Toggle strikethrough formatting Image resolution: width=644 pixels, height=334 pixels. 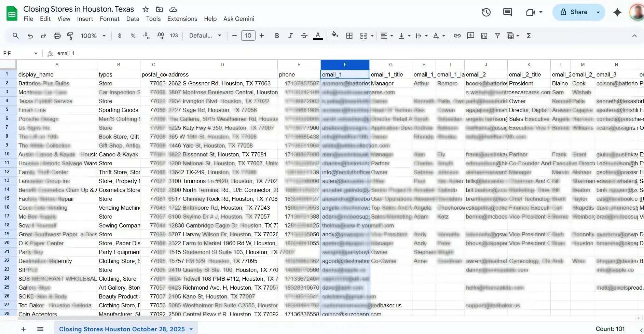tap(304, 36)
